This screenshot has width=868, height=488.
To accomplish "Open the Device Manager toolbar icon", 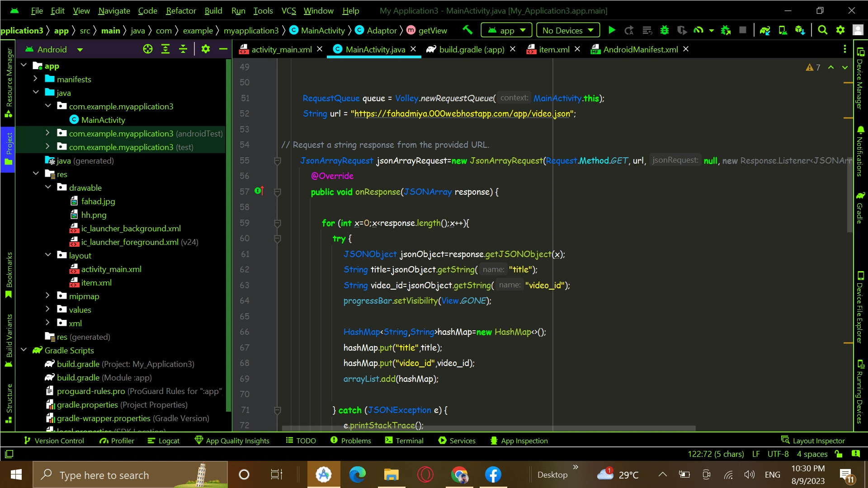I will pos(783,30).
